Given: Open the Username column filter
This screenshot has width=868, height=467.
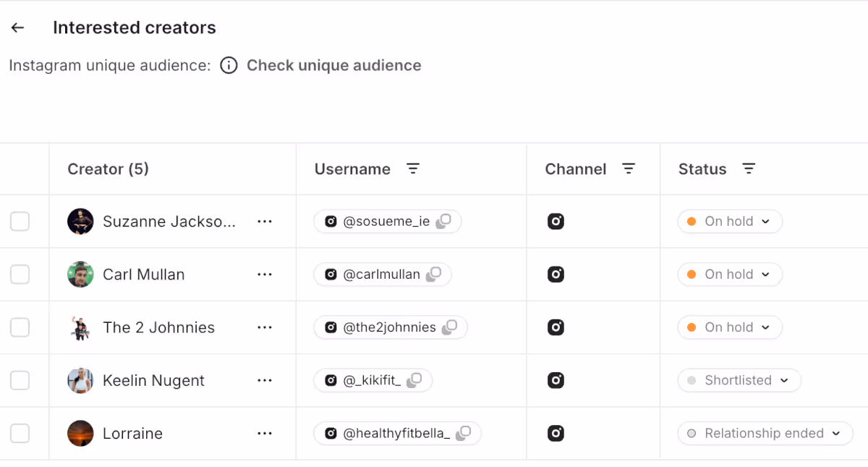Looking at the screenshot, I should coord(412,169).
